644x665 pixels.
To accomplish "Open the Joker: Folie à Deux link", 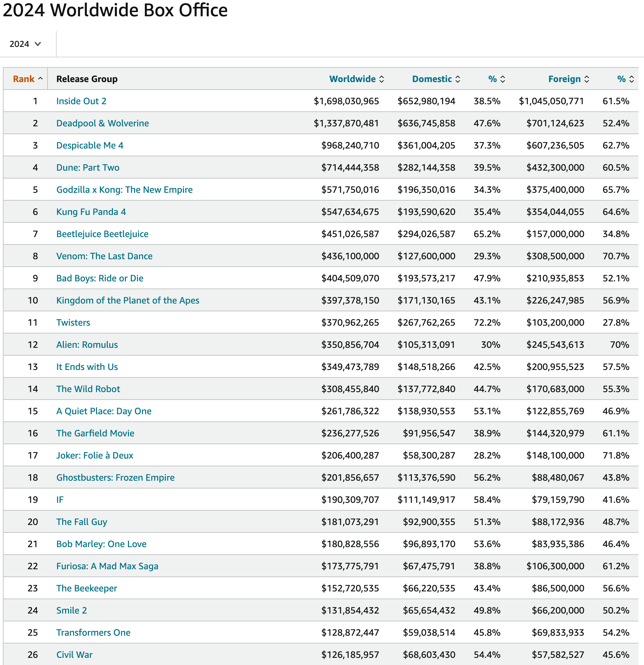I will point(95,455).
